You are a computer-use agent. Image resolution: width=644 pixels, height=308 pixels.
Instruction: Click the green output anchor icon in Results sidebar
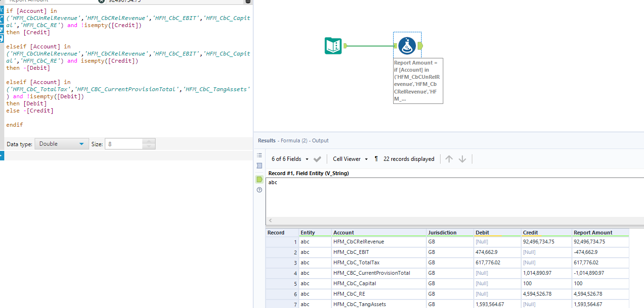(259, 179)
